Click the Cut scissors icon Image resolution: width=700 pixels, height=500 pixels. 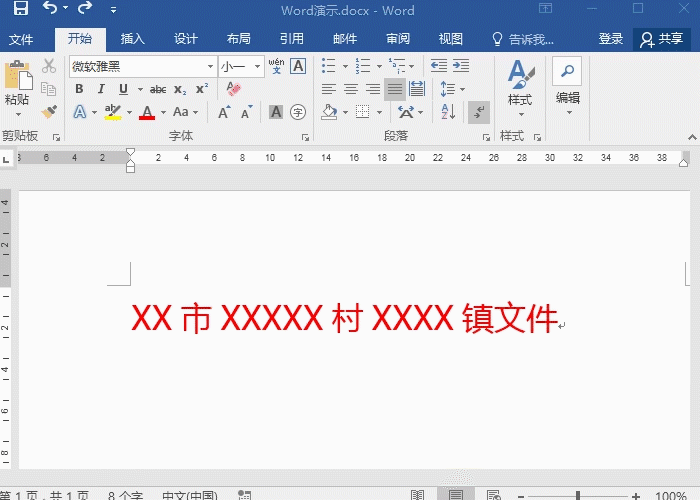(x=49, y=66)
